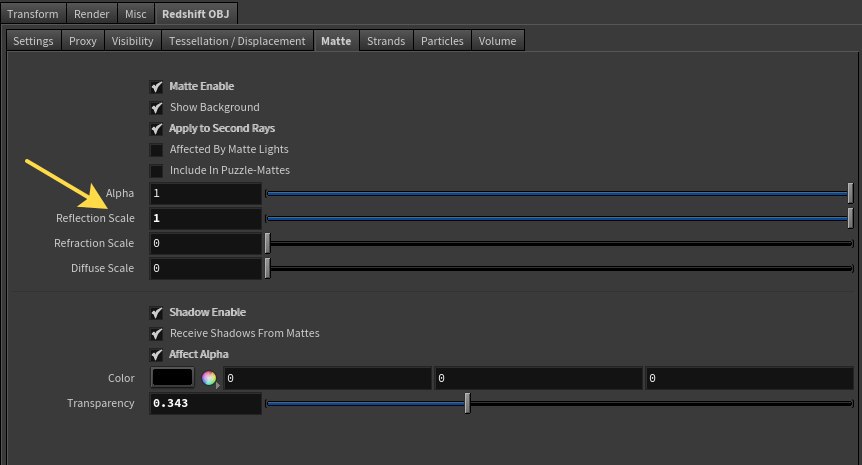
Task: Click the first Color channel field
Action: click(328, 378)
